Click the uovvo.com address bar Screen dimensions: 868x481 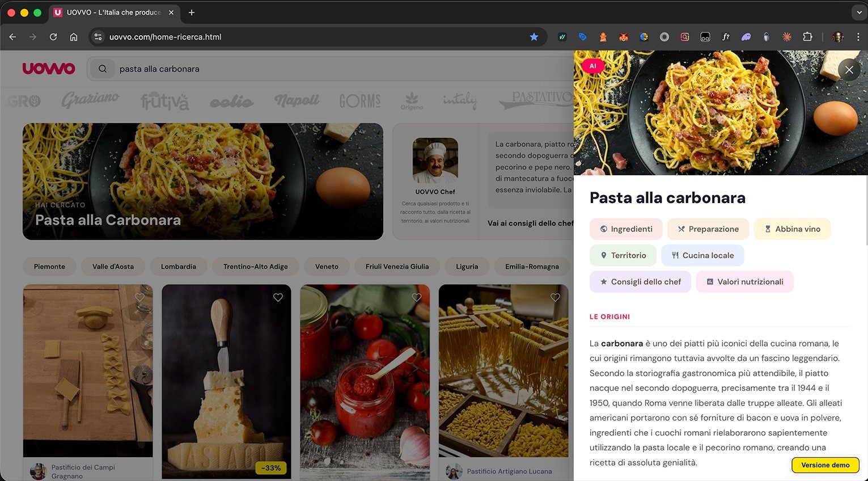pos(317,37)
